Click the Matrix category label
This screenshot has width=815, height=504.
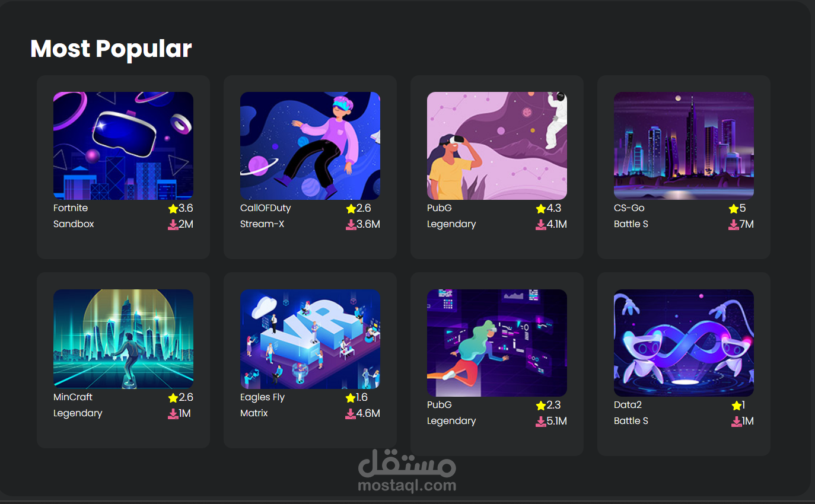click(254, 413)
